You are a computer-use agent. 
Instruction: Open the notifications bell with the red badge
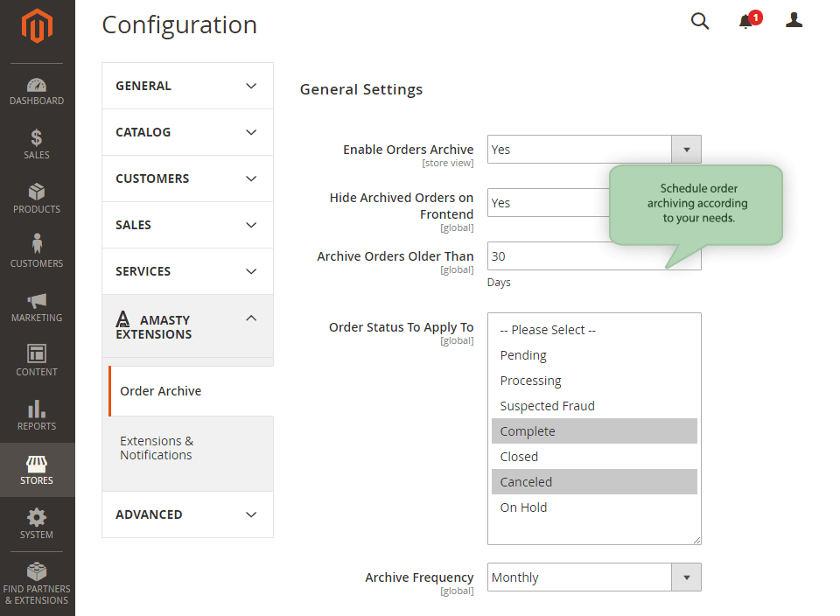click(x=745, y=20)
